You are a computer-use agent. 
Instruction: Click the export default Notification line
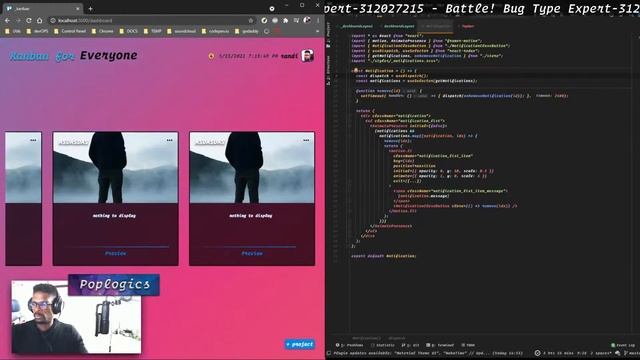tap(383, 256)
